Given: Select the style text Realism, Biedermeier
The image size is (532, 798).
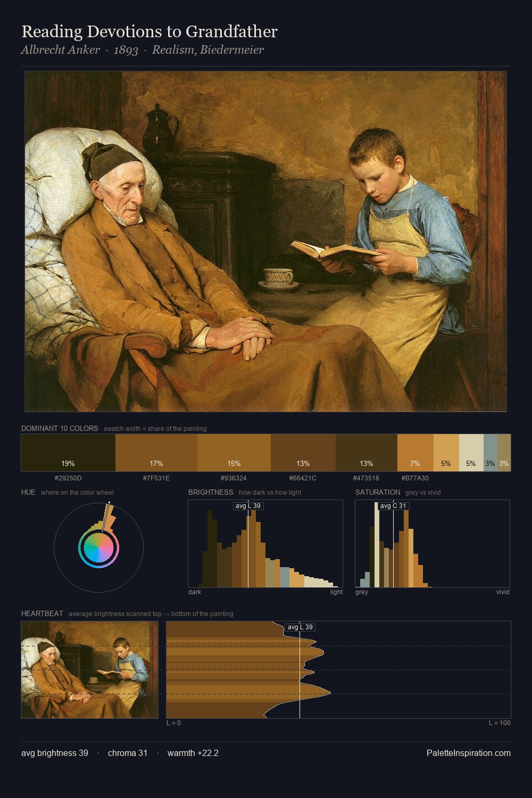Looking at the screenshot, I should [x=208, y=50].
